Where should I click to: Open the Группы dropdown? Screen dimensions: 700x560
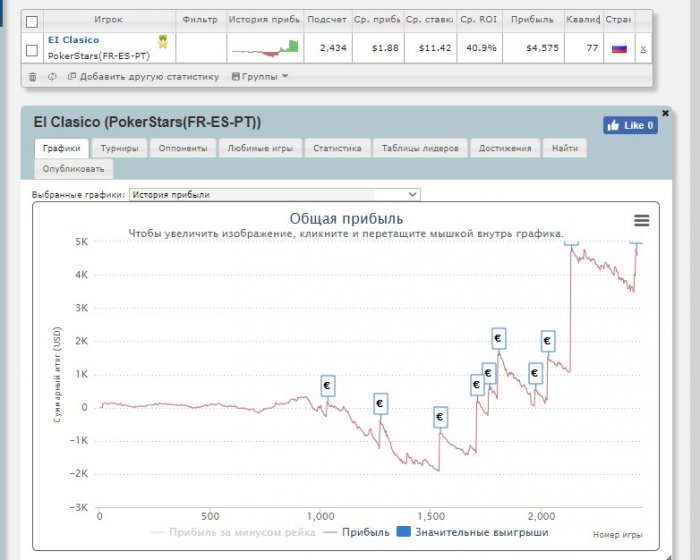point(260,77)
